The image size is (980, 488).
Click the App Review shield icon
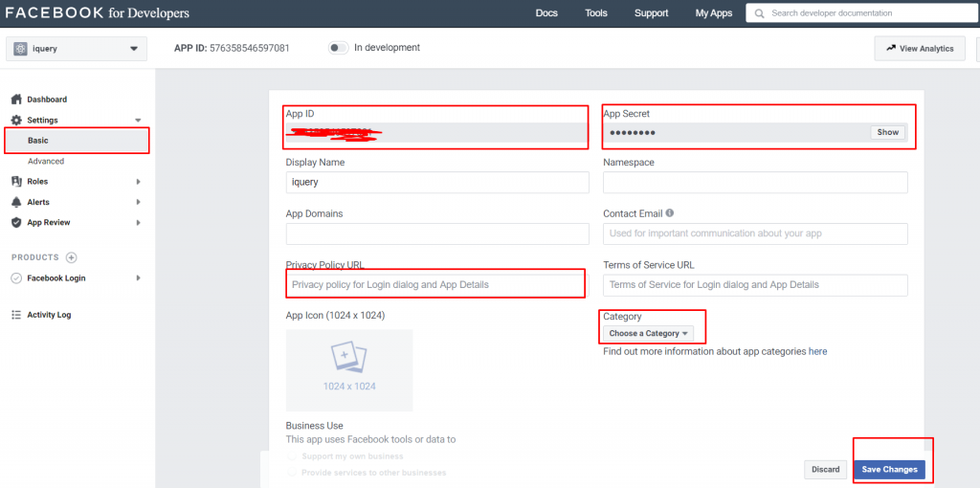tap(17, 222)
